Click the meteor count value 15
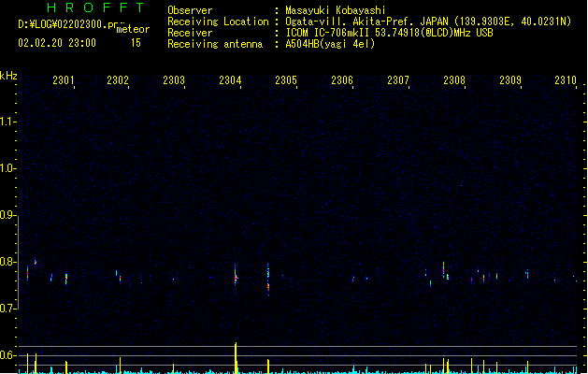Image resolution: width=588 pixels, height=374 pixels. [x=136, y=43]
